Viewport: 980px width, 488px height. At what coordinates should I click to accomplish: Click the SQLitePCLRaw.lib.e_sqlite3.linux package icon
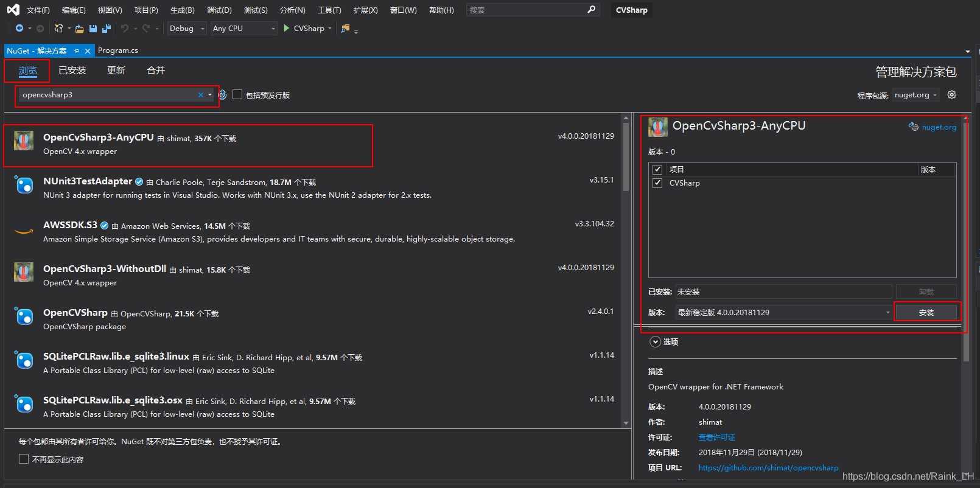(24, 360)
